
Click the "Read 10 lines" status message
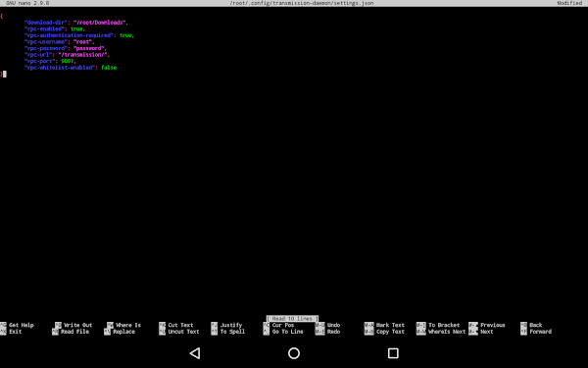click(292, 318)
